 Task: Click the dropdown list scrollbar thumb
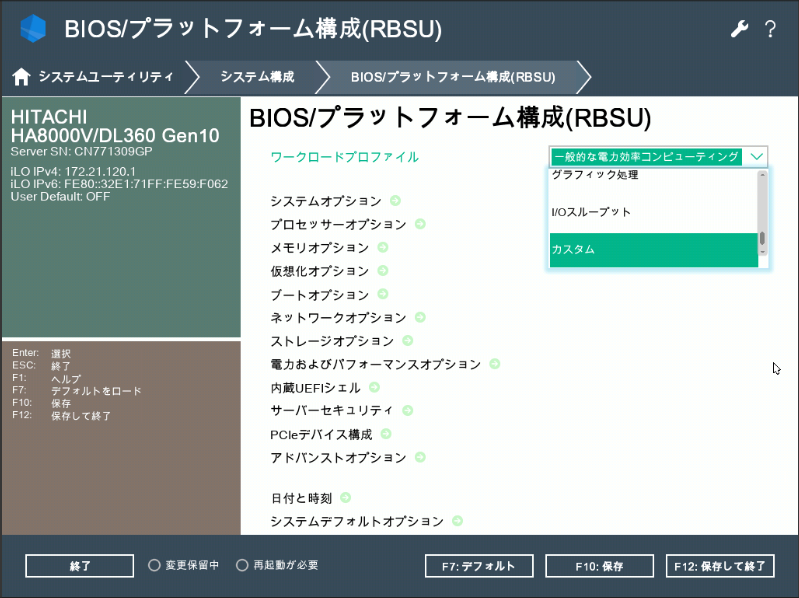coord(762,238)
